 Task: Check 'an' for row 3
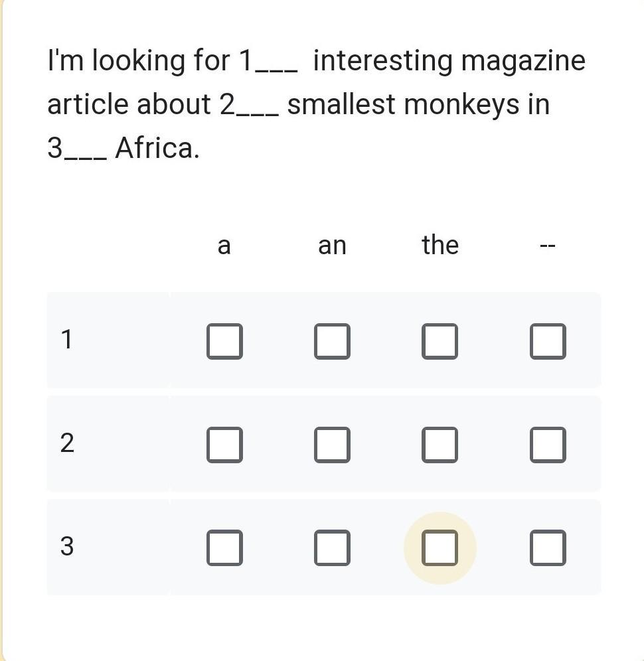pyautogui.click(x=332, y=548)
